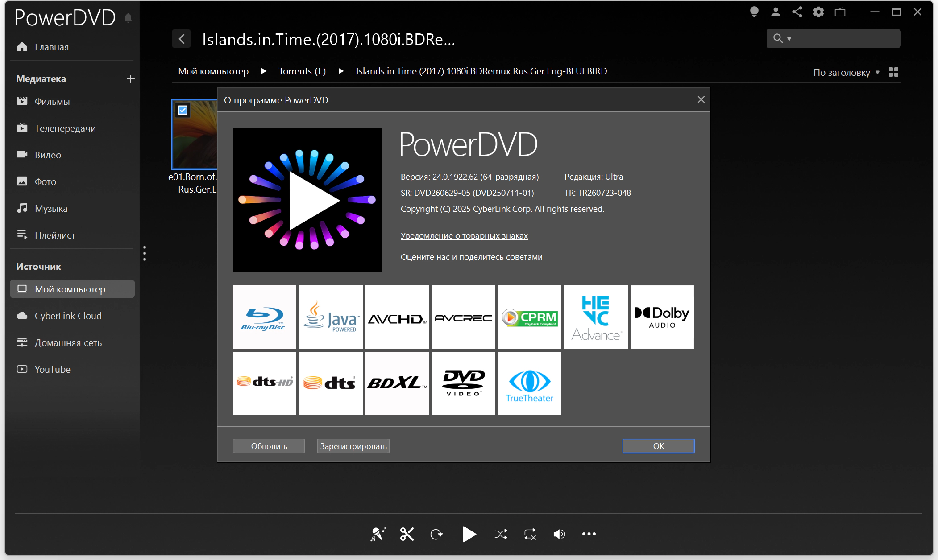
Task: Open 'Оцените нас и поделитесь советами' link
Action: tap(472, 257)
